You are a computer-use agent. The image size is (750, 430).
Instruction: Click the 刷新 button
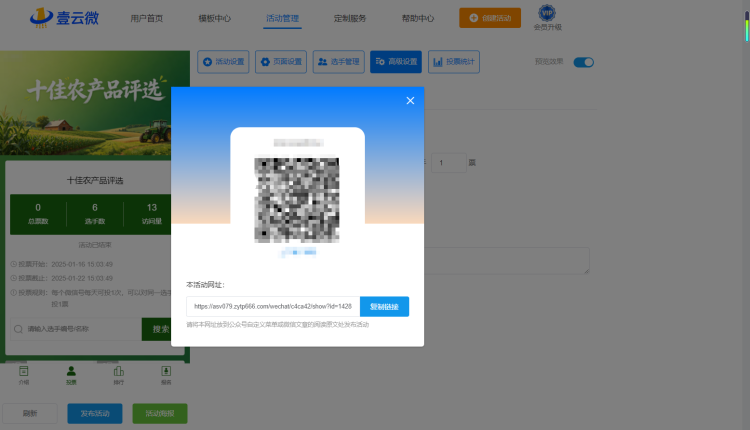30,413
